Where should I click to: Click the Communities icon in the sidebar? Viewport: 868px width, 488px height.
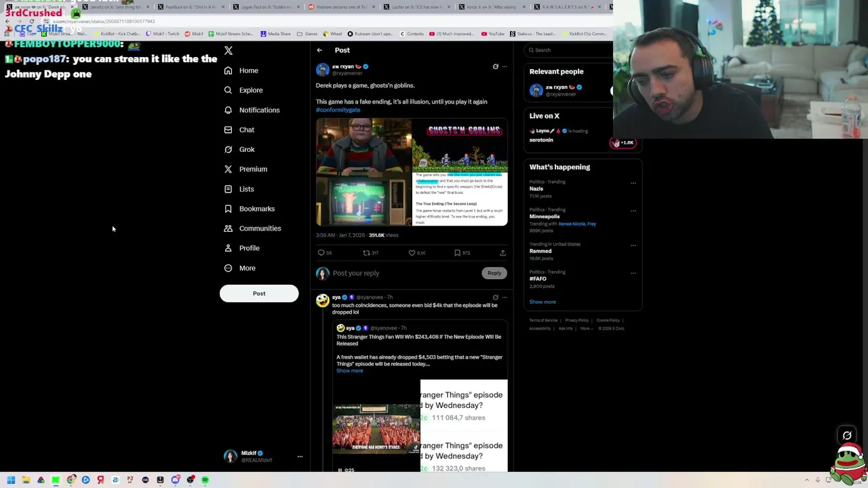pos(228,228)
